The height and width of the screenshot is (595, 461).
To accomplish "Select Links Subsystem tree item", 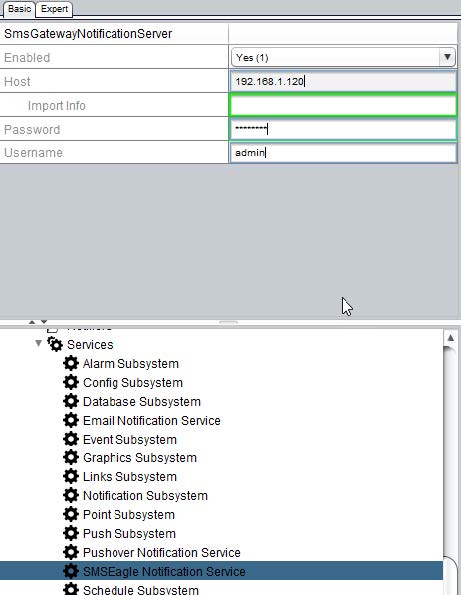I will [130, 477].
